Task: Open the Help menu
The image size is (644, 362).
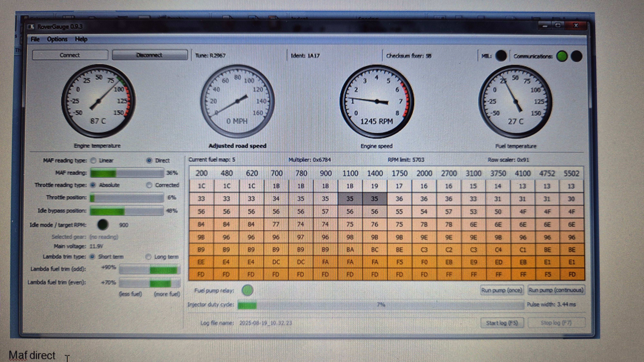Action: pyautogui.click(x=81, y=39)
